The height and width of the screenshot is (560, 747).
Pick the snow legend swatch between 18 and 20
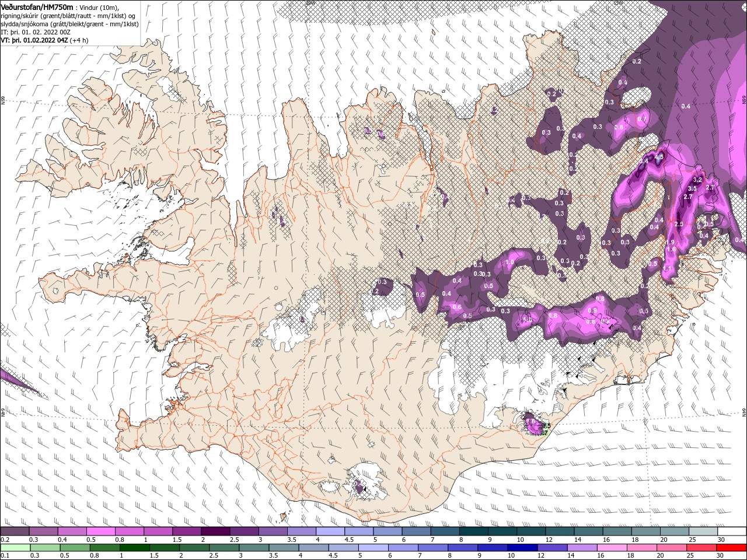[x=647, y=531]
